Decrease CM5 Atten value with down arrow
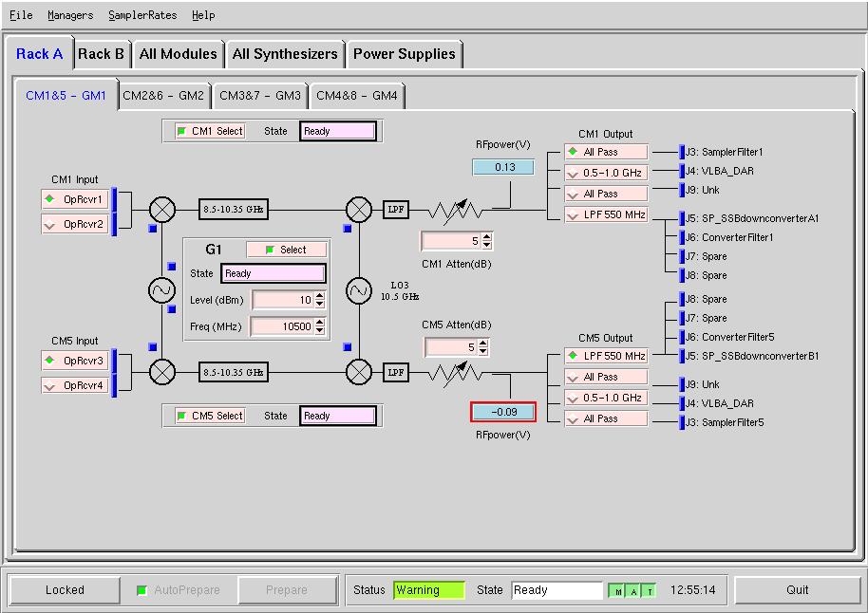The width and height of the screenshot is (868, 613). tap(482, 351)
